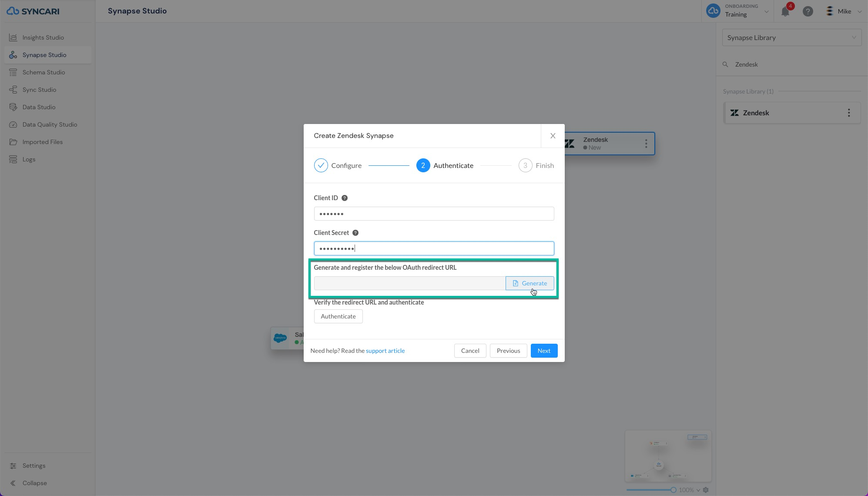Go to the Configure step
The image size is (868, 496).
(x=338, y=165)
